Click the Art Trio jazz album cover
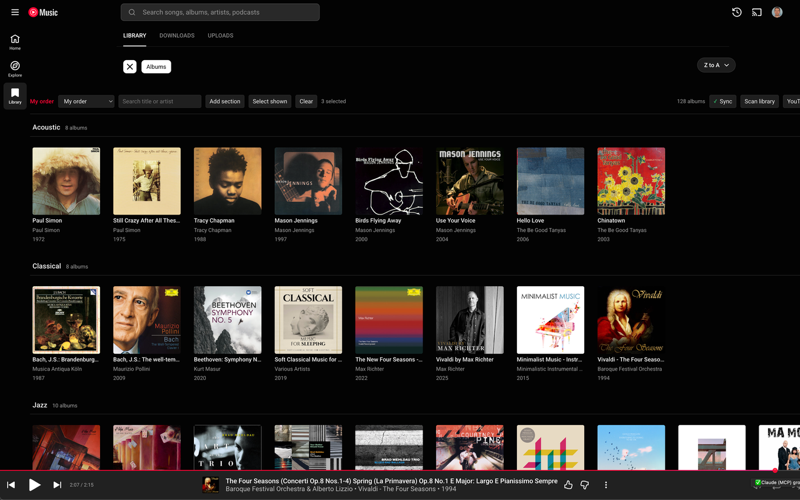The height and width of the screenshot is (500, 800). click(228, 447)
